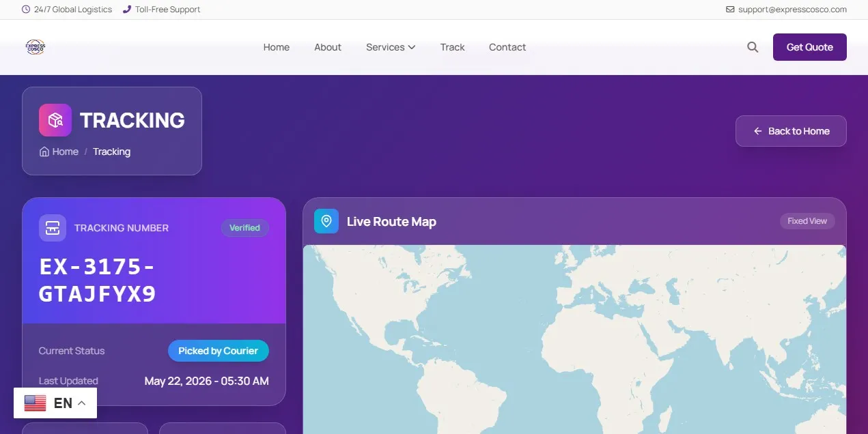Viewport: 868px width, 434px height.
Task: Click the envelope icon beside support email
Action: pyautogui.click(x=730, y=10)
